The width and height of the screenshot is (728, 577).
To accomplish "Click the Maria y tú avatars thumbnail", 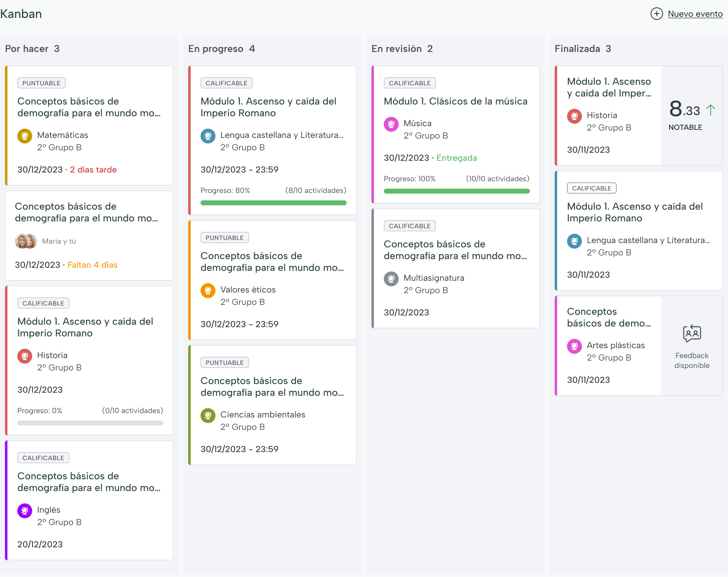I will pyautogui.click(x=26, y=241).
